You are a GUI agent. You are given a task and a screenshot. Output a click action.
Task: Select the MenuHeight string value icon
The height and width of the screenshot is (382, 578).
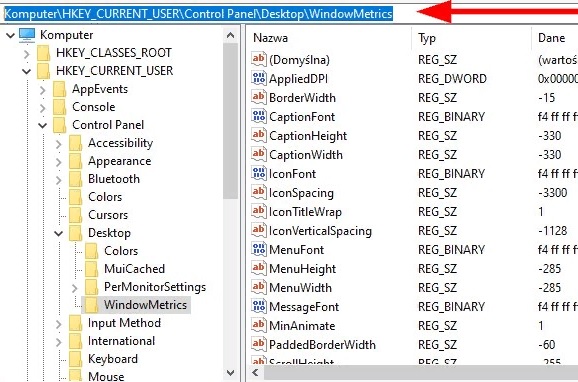click(x=259, y=268)
